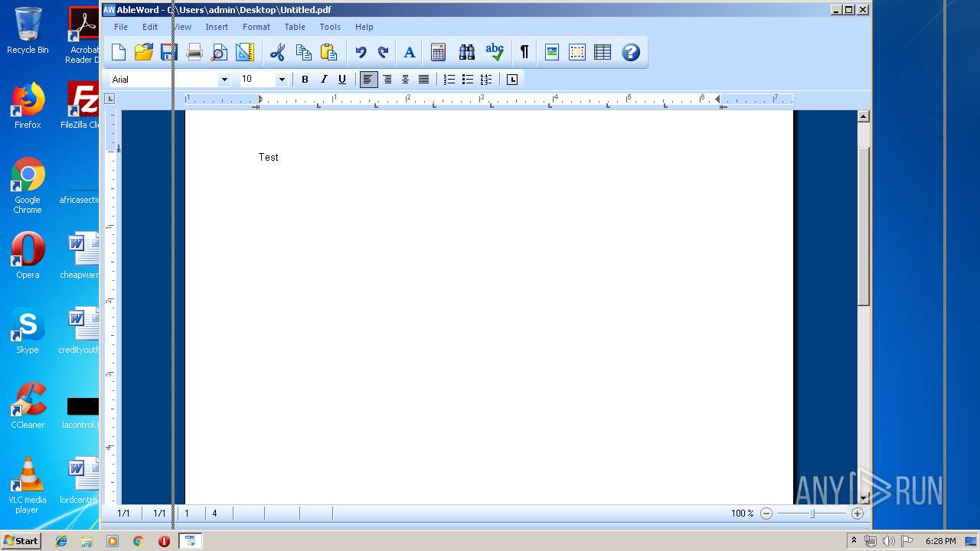The height and width of the screenshot is (551, 980).
Task: Open Chrome from the taskbar
Action: 138,541
